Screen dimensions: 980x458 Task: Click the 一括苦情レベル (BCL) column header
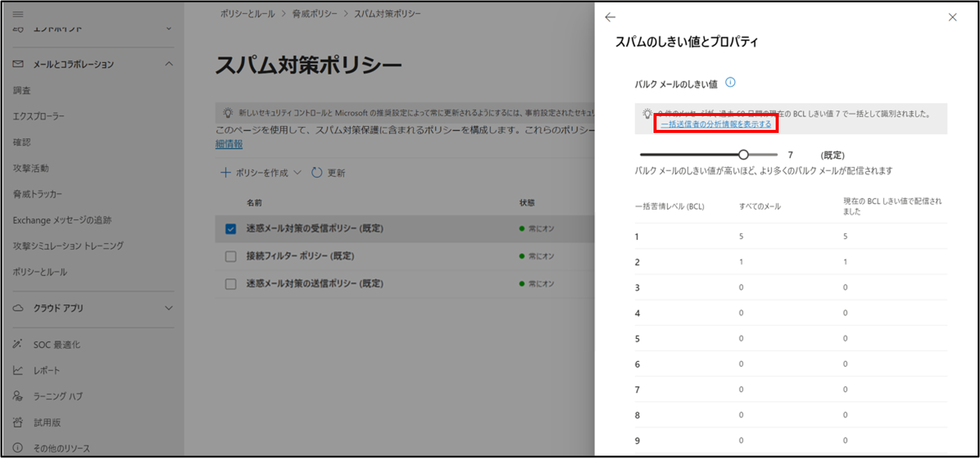point(669,207)
